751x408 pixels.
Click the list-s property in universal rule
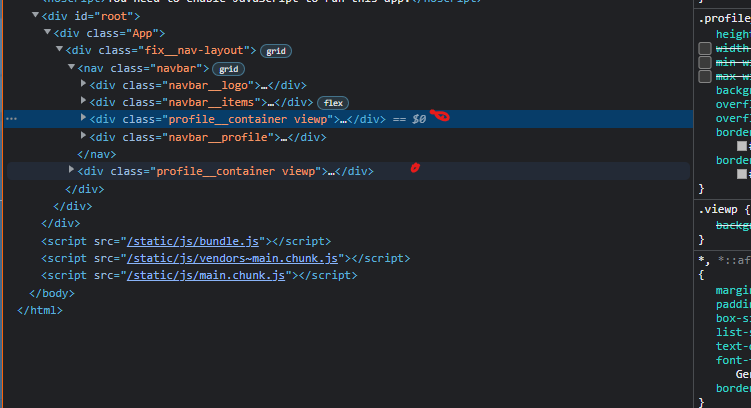point(733,332)
